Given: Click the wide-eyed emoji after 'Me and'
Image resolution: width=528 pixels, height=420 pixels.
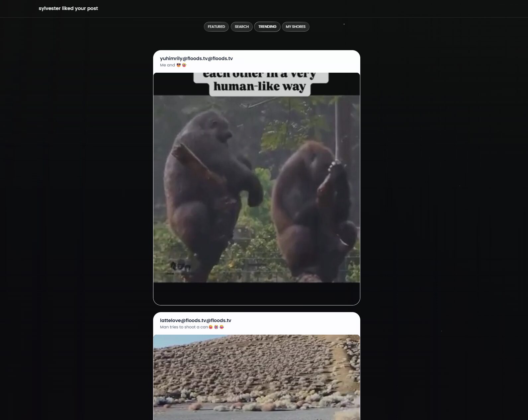Looking at the screenshot, I should pyautogui.click(x=184, y=65).
